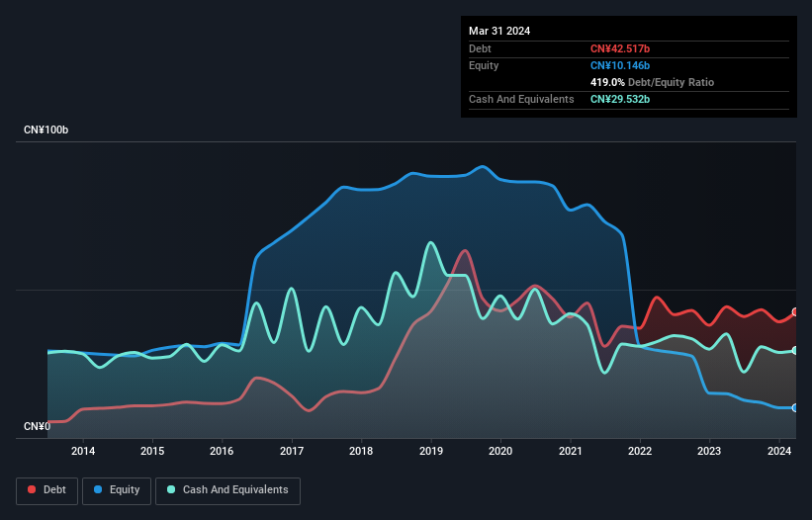This screenshot has width=812, height=520.
Task: Click the red Debt legend dot
Action: point(32,489)
